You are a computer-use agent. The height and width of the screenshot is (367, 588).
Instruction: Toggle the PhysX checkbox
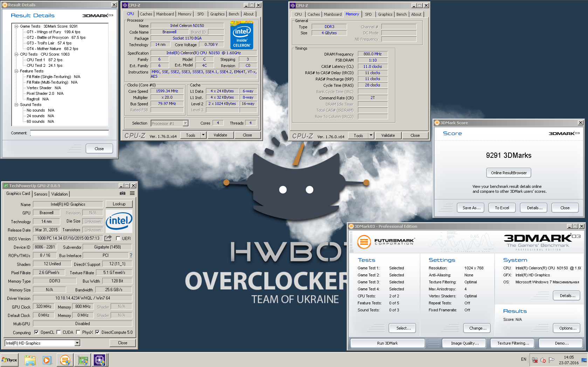[x=78, y=332]
